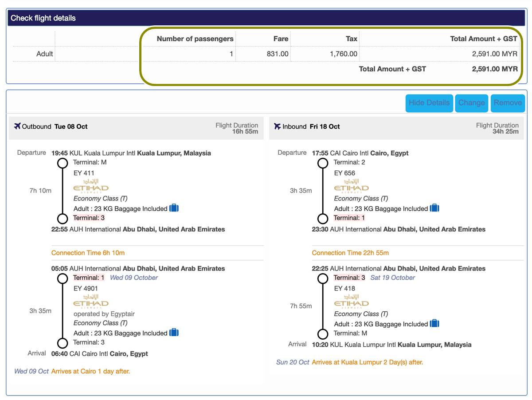The width and height of the screenshot is (532, 400).
Task: Click the Inbound airplane icon
Action: point(278,126)
